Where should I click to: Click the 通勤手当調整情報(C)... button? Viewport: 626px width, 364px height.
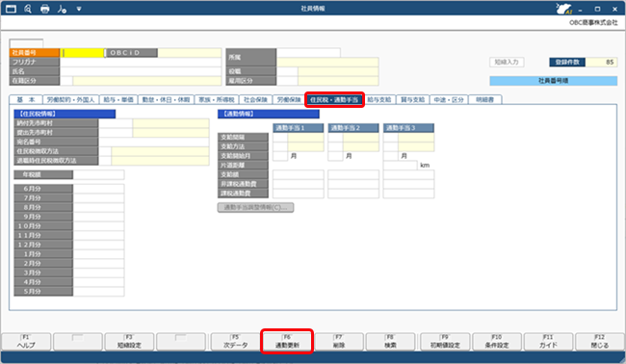pyautogui.click(x=256, y=208)
